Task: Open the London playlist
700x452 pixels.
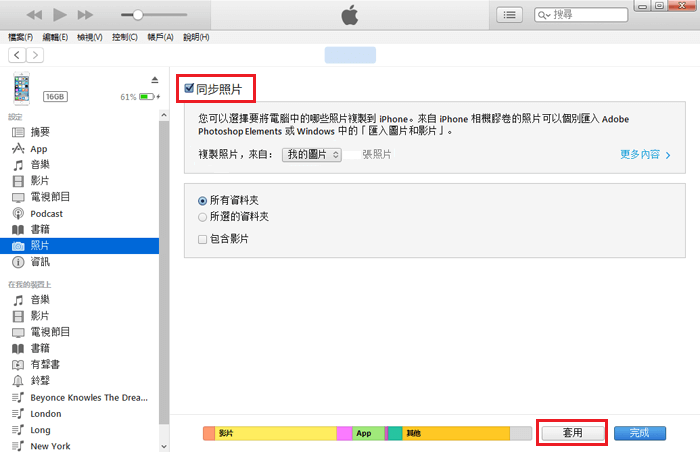Action: (79, 414)
